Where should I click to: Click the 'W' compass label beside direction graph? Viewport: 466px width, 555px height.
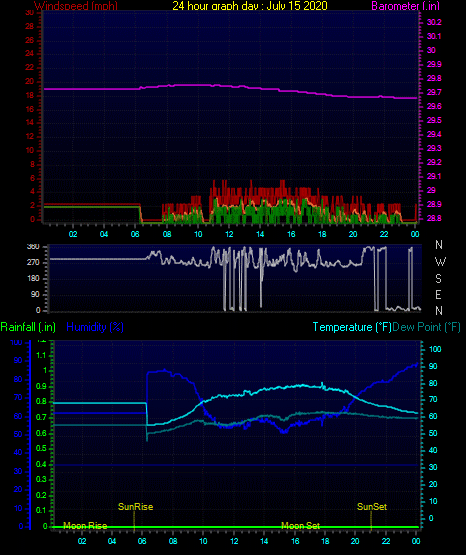[440, 262]
